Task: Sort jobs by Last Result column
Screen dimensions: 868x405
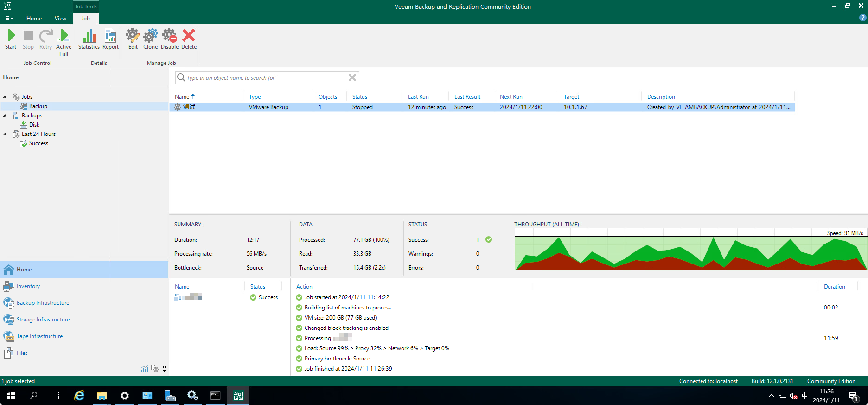Action: (x=467, y=97)
